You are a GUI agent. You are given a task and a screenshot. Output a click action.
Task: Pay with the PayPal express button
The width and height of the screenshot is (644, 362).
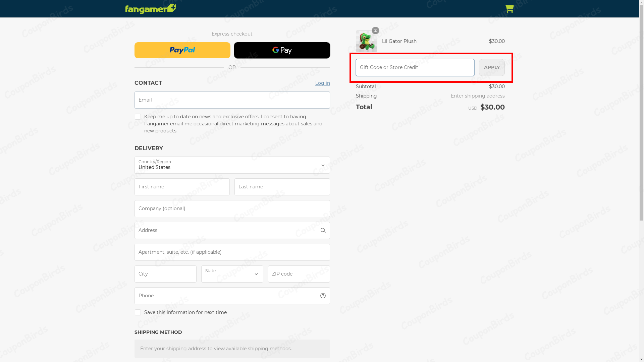tap(182, 50)
